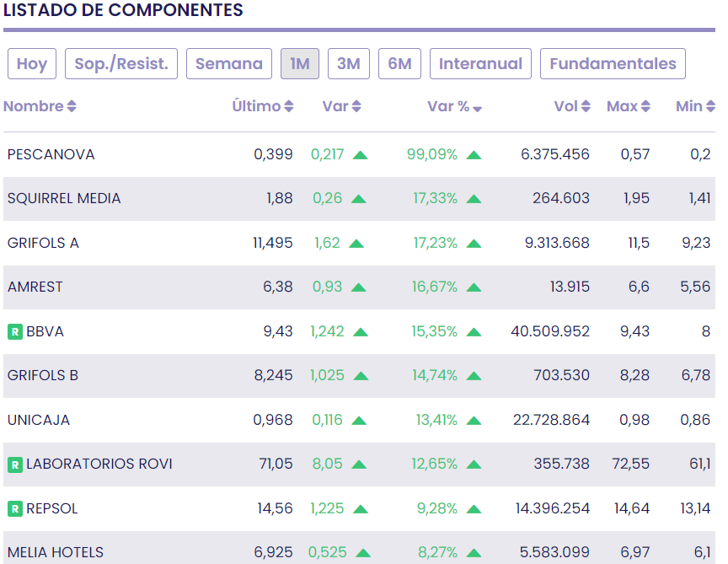This screenshot has width=728, height=564.
Task: Click the sort arrows icon beside Max
Action: [x=645, y=106]
